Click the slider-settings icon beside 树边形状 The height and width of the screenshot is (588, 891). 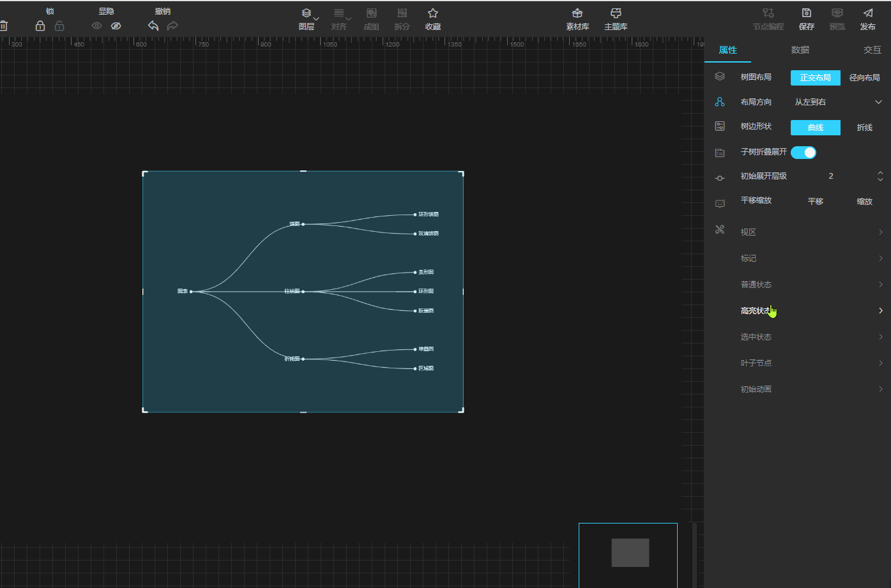click(x=720, y=126)
